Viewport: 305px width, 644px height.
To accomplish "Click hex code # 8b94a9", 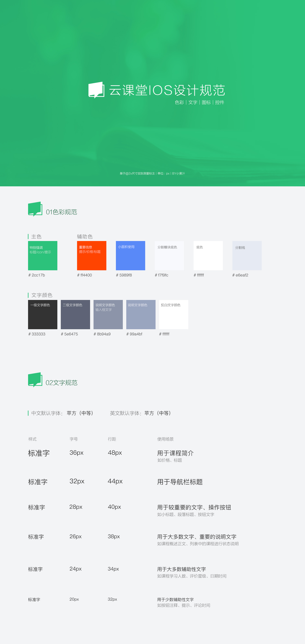I will [x=102, y=334].
